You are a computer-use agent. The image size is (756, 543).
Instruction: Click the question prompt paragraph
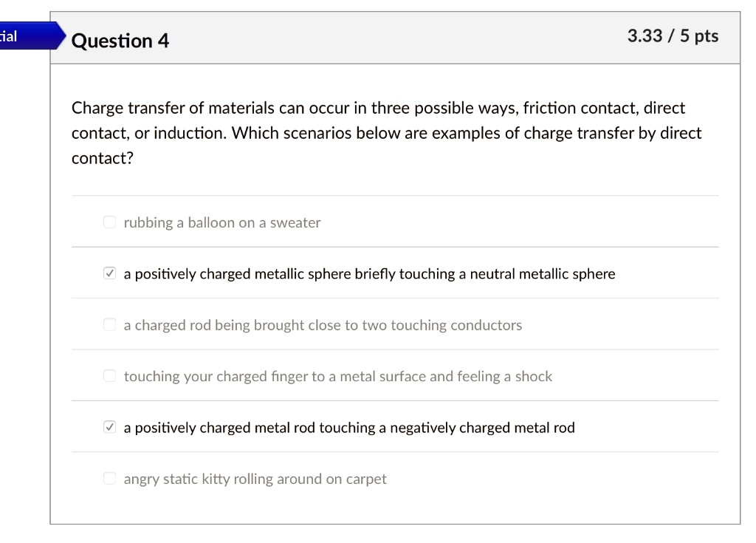387,133
